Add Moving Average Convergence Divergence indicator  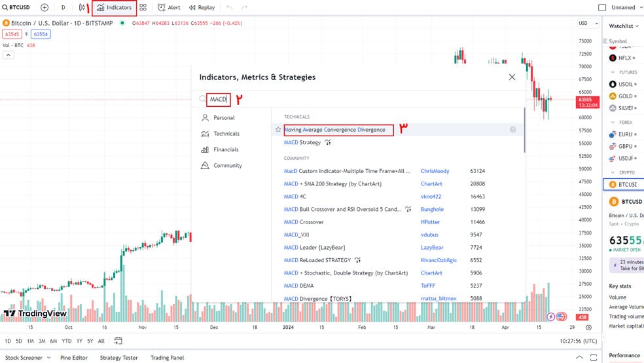click(x=334, y=130)
